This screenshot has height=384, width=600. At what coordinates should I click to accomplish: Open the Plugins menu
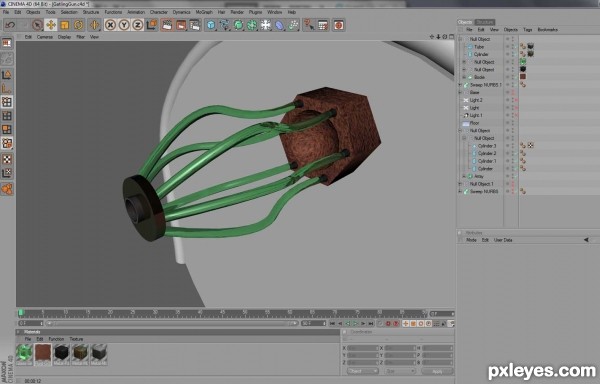255,12
